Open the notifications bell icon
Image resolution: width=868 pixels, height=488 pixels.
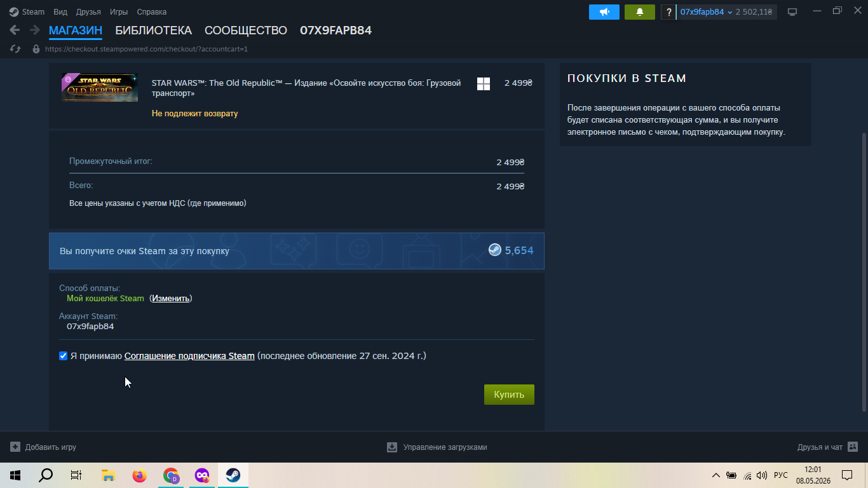[640, 12]
